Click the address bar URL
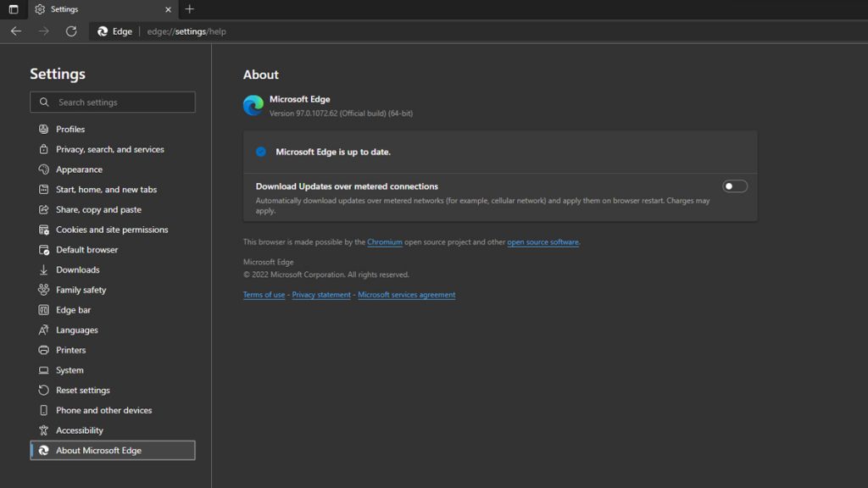Viewport: 868px width, 488px height. [186, 31]
